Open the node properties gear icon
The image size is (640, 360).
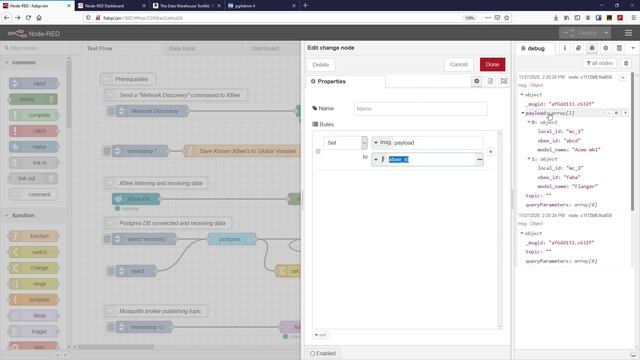point(476,81)
